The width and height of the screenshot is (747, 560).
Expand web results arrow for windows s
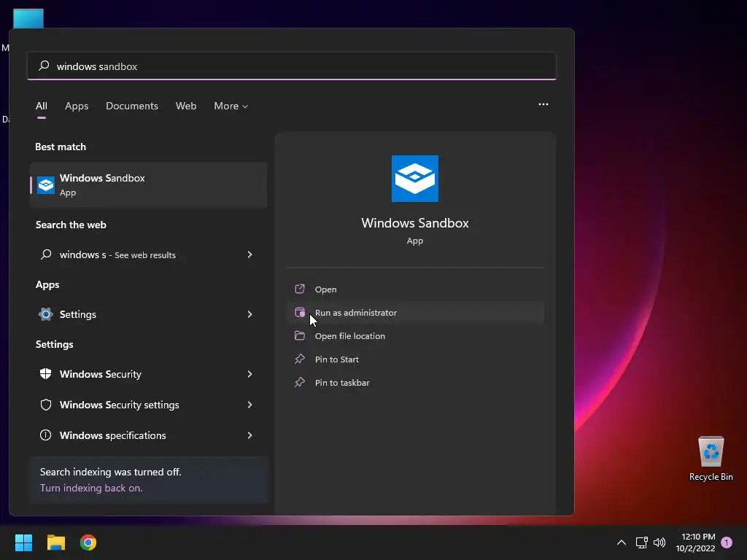pyautogui.click(x=249, y=254)
